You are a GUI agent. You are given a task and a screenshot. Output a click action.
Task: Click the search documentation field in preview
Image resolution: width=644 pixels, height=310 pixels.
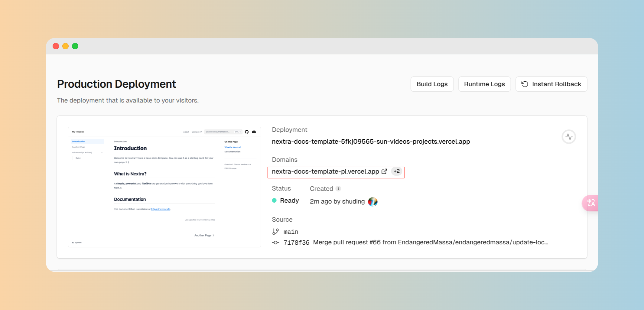(223, 132)
